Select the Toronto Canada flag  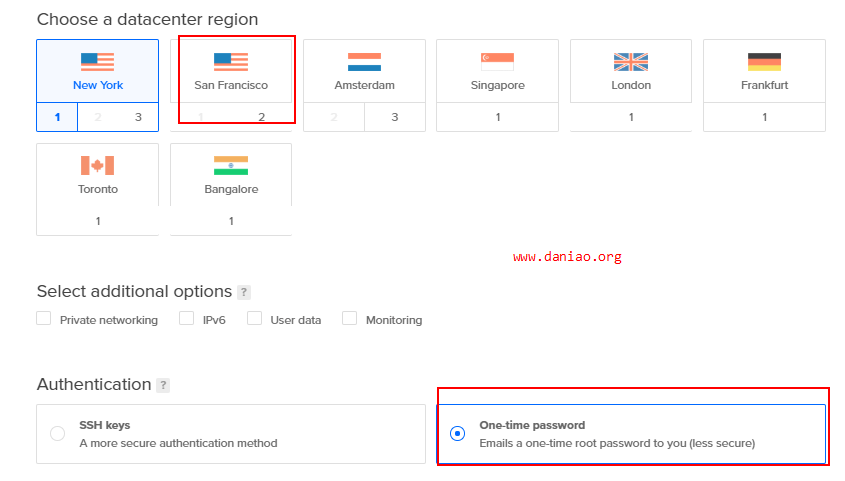click(x=98, y=165)
